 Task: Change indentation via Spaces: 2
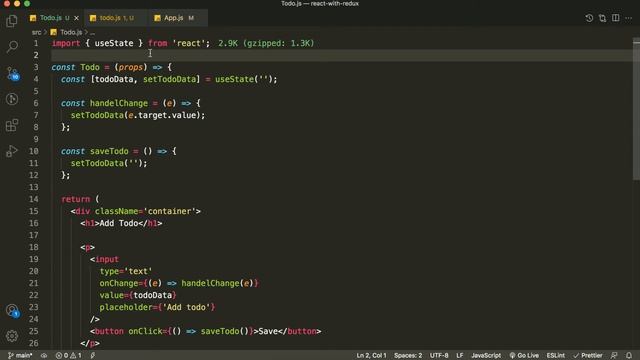click(408, 356)
